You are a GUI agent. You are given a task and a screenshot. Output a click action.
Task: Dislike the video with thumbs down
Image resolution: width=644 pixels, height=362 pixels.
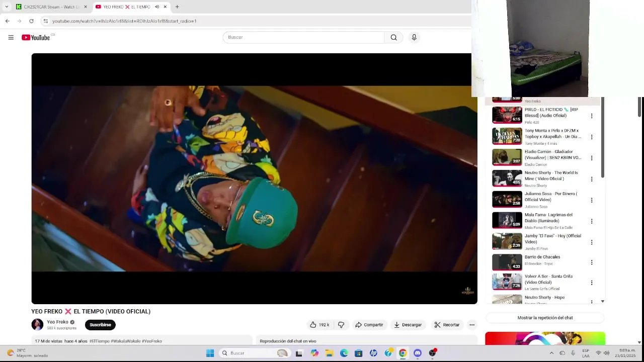click(x=341, y=325)
